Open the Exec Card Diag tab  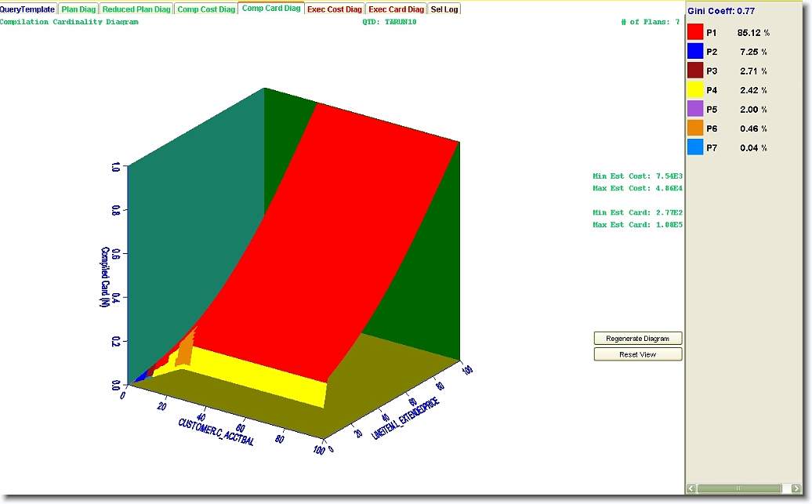tap(396, 9)
